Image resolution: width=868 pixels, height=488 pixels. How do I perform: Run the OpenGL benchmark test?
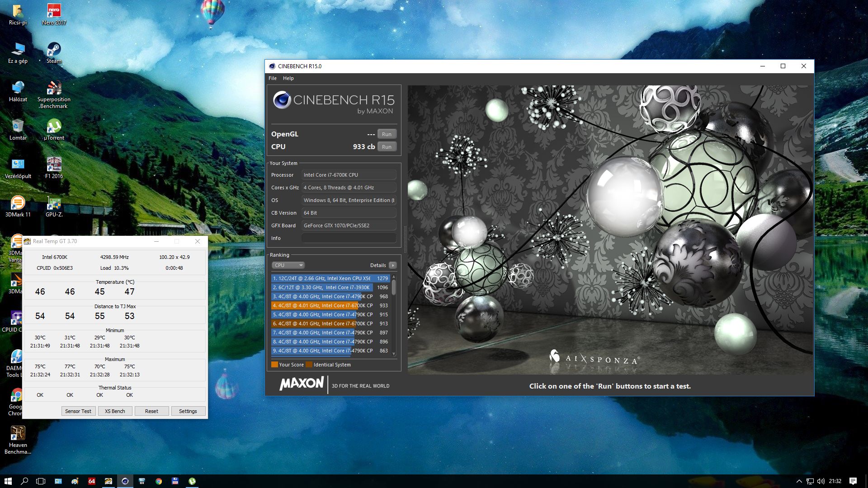tap(387, 134)
